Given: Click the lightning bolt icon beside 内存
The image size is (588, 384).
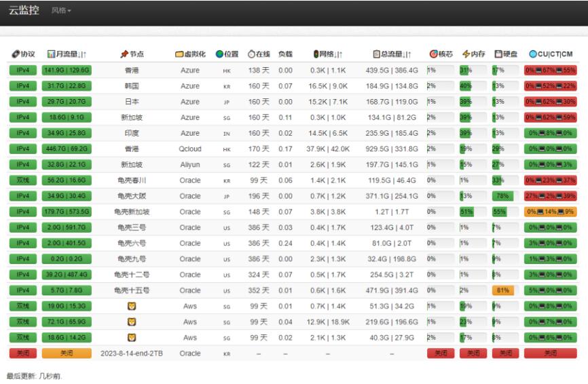Looking at the screenshot, I should pos(466,54).
